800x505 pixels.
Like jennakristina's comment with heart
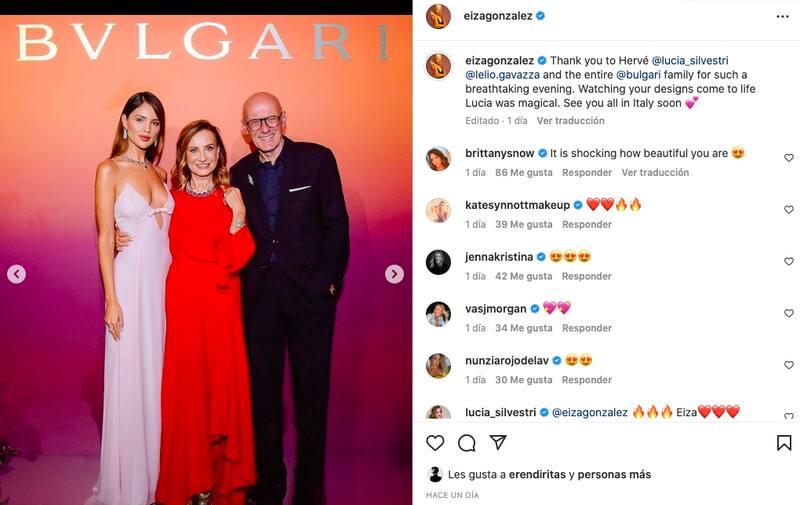pyautogui.click(x=789, y=261)
